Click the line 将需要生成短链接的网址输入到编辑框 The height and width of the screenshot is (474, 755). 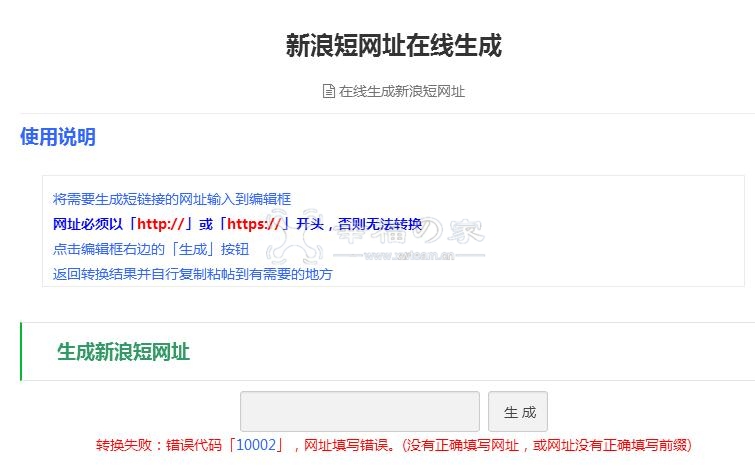[172, 199]
